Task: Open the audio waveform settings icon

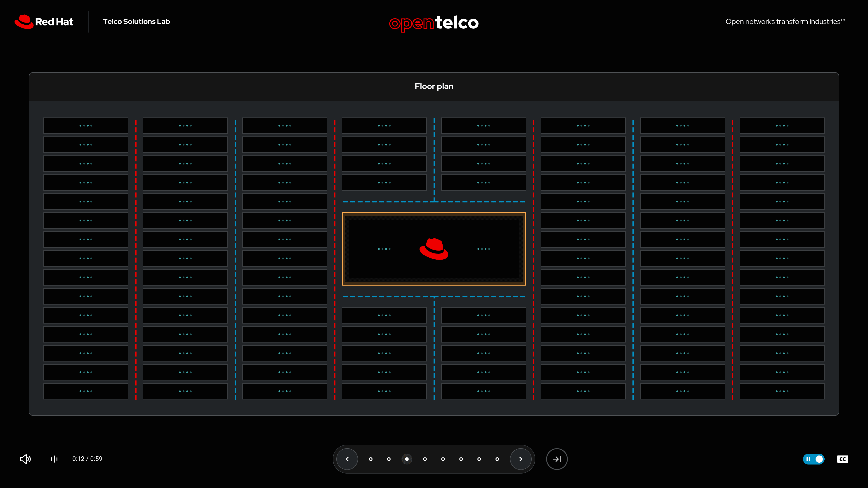Action: [54, 459]
